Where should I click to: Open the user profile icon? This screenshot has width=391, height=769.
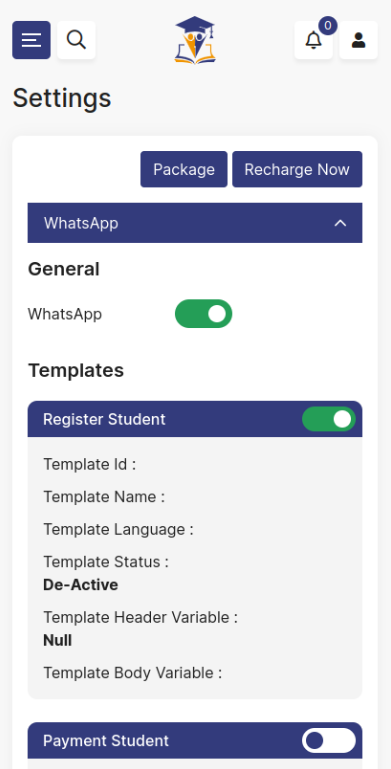tap(359, 40)
